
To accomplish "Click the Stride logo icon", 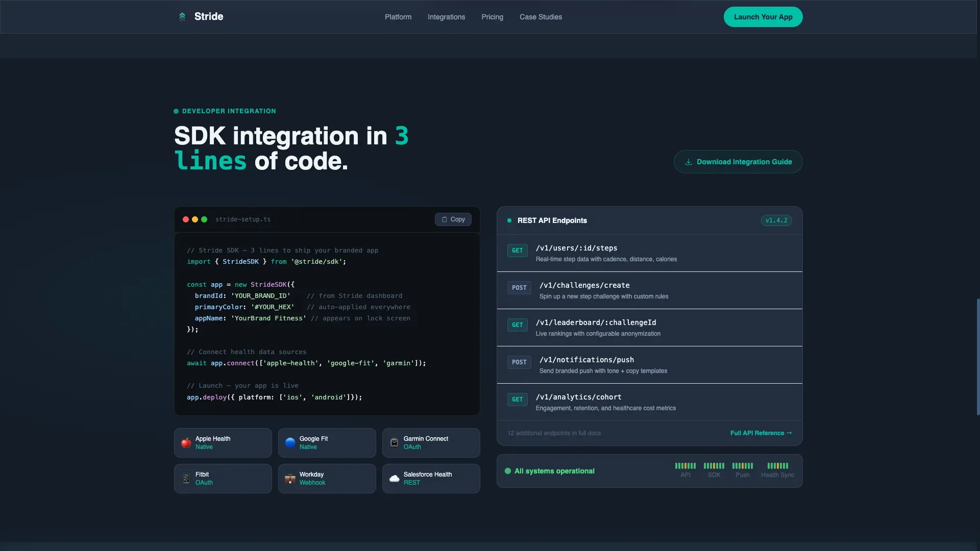I will (x=182, y=17).
